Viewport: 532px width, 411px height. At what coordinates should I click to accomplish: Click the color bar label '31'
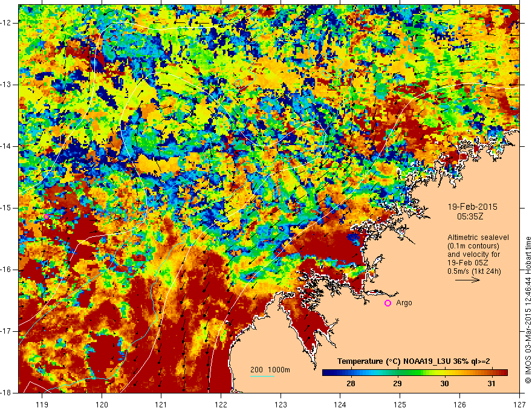coord(491,384)
